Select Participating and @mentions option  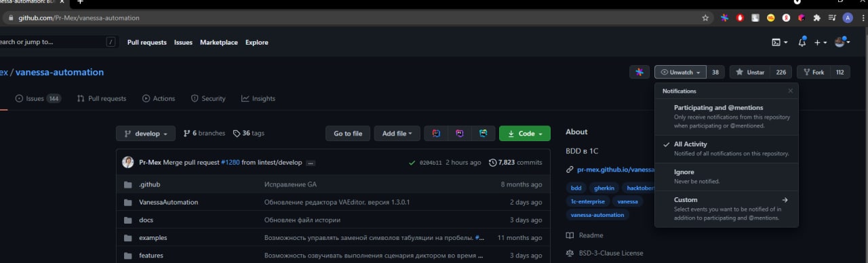click(x=726, y=117)
